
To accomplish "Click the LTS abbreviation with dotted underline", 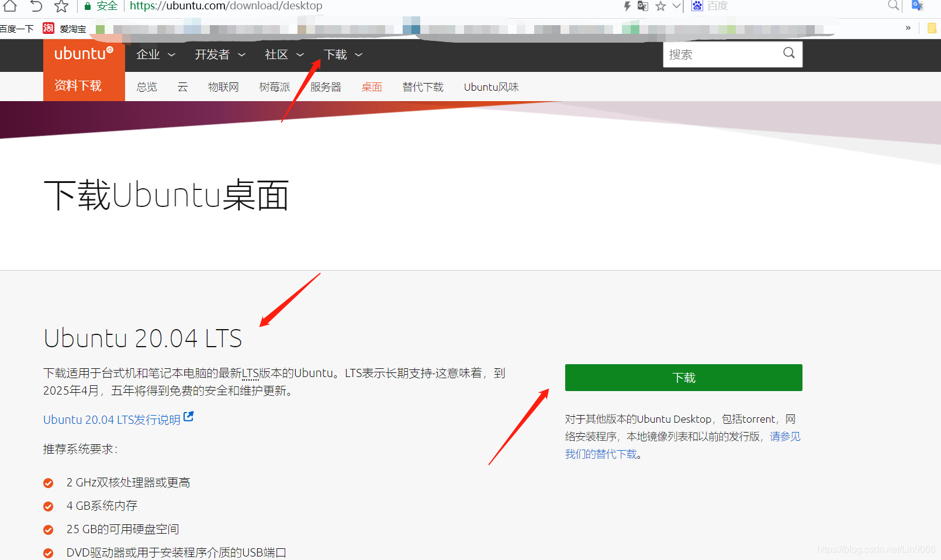I will [x=250, y=373].
